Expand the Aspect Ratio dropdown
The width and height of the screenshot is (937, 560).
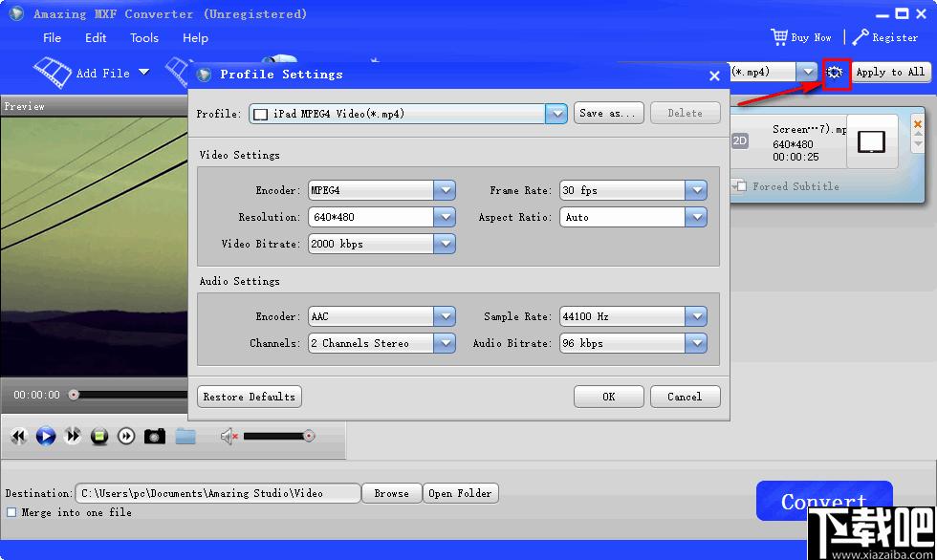pyautogui.click(x=696, y=217)
